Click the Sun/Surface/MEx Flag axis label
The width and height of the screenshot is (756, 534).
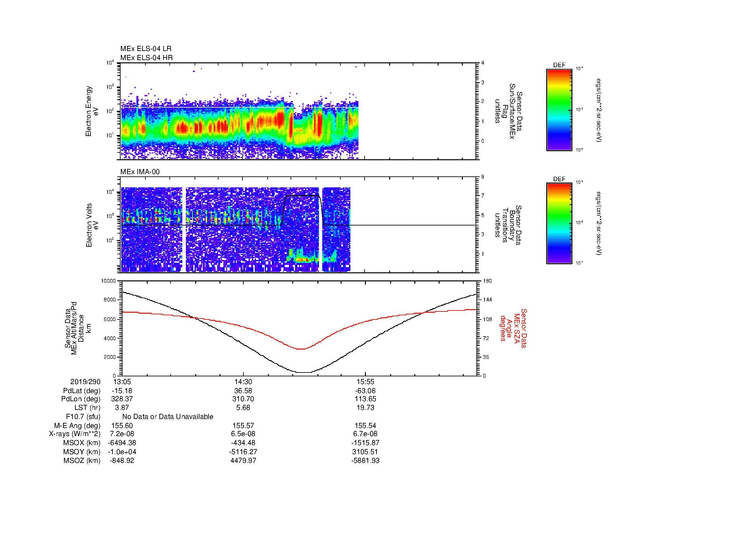point(508,111)
